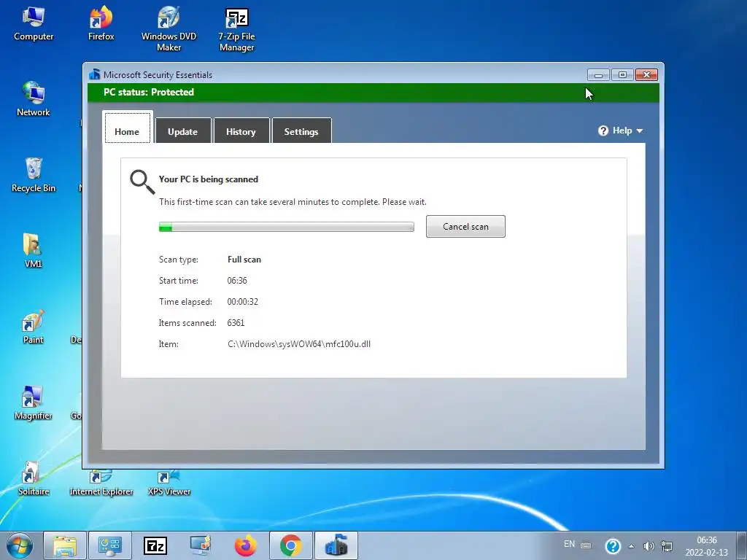Launch Google Chrome from the taskbar

(291, 545)
